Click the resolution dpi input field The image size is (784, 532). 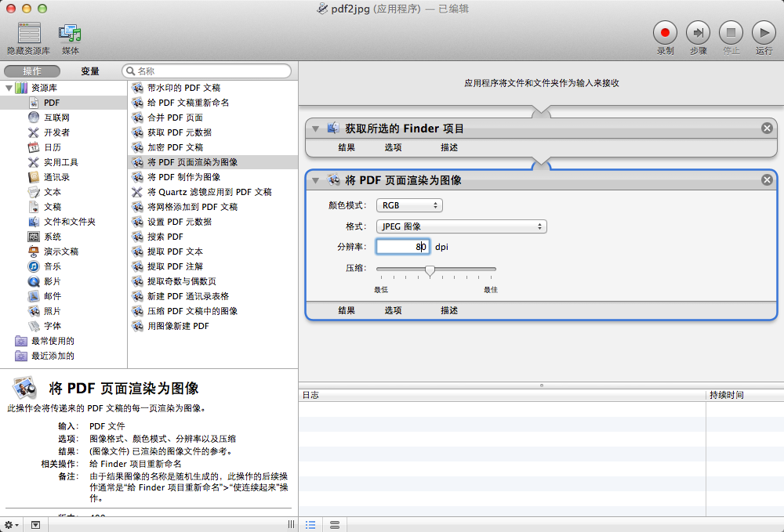[402, 247]
